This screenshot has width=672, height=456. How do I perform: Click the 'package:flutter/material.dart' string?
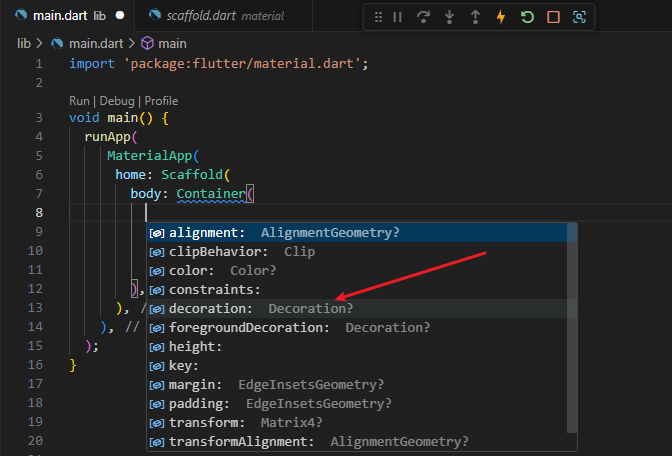click(x=243, y=64)
